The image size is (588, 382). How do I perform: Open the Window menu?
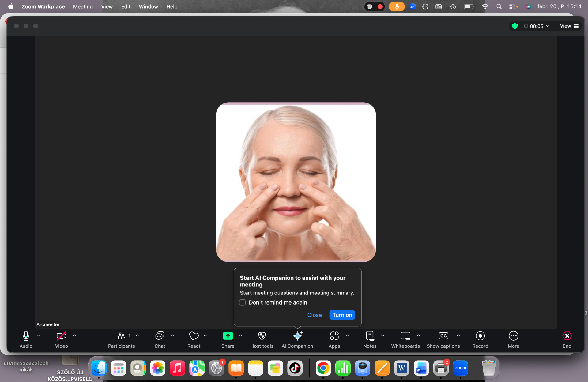tap(148, 6)
